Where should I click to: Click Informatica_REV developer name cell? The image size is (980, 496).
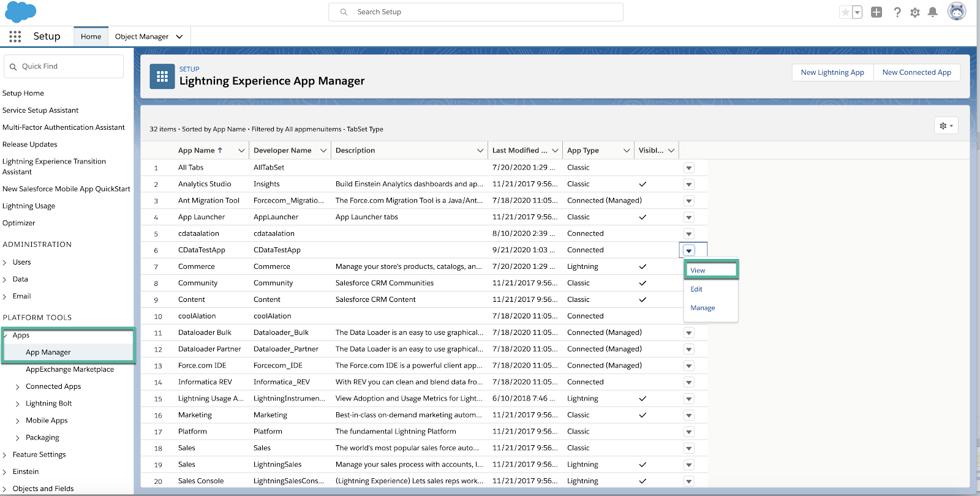[282, 382]
